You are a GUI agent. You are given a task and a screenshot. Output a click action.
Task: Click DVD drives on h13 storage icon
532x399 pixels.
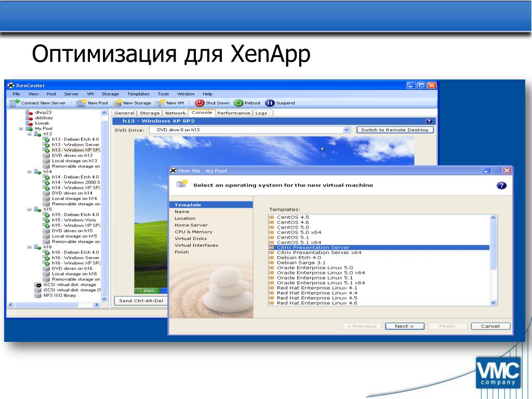click(x=46, y=155)
